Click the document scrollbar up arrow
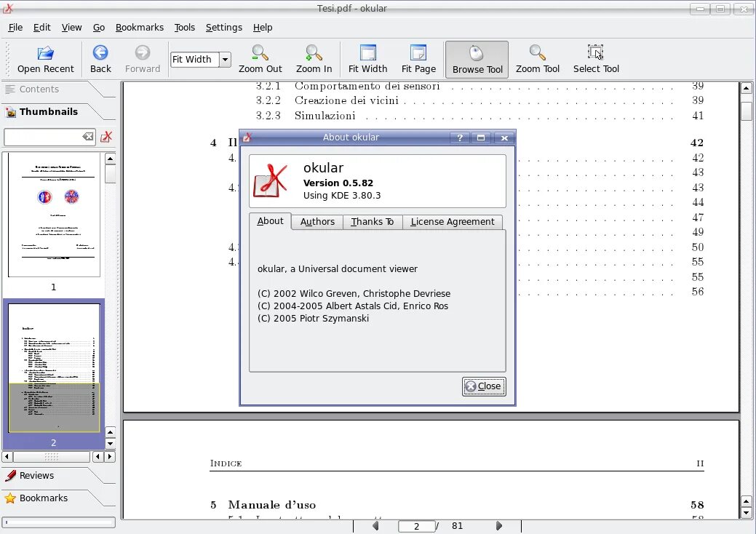 [x=747, y=88]
